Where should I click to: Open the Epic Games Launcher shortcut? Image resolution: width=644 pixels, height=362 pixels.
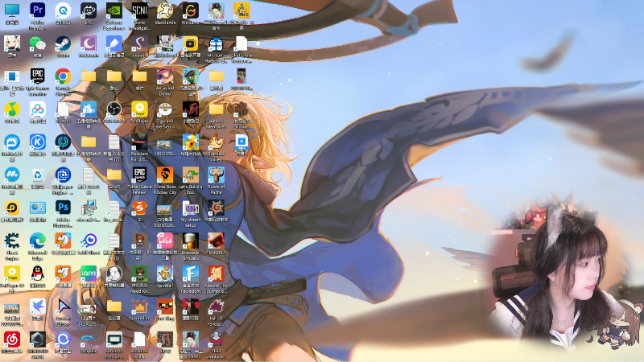[37, 76]
